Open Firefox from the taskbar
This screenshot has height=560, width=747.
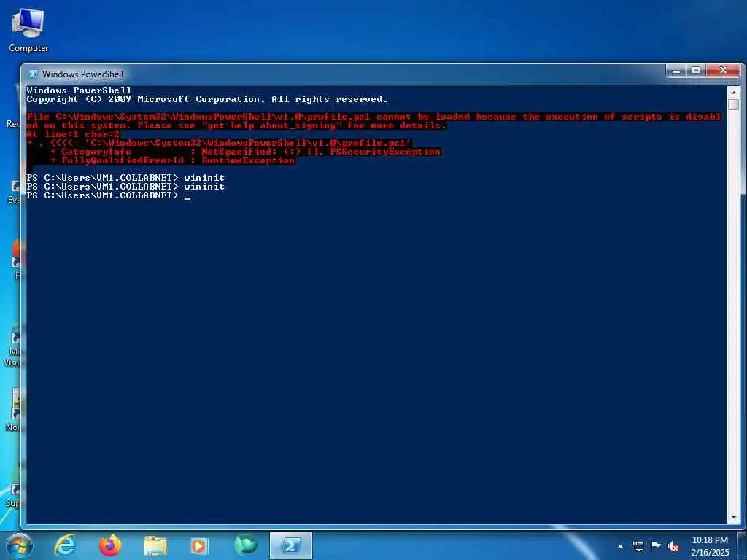pyautogui.click(x=110, y=545)
